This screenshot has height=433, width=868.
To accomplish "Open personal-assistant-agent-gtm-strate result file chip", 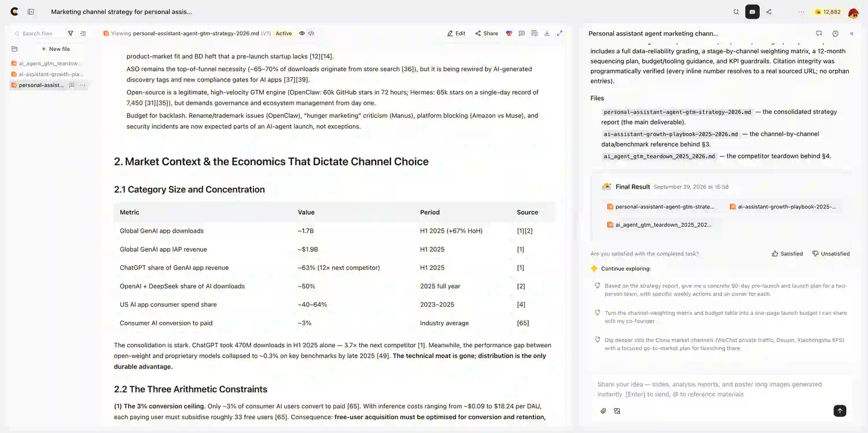I will tap(660, 207).
